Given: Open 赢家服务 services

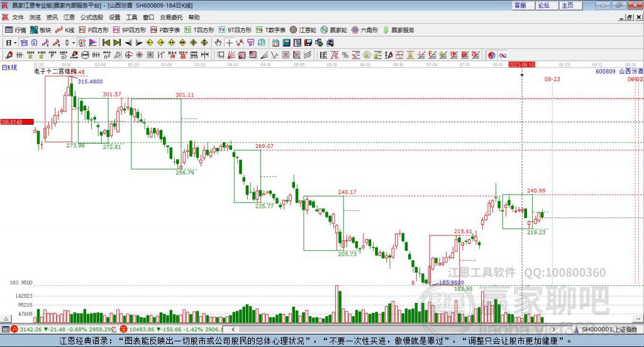Looking at the screenshot, I should (x=398, y=30).
